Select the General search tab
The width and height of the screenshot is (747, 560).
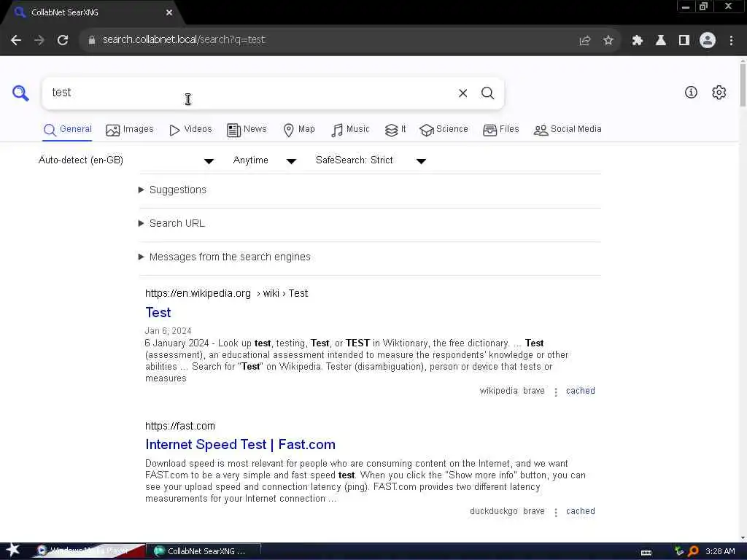tap(67, 130)
